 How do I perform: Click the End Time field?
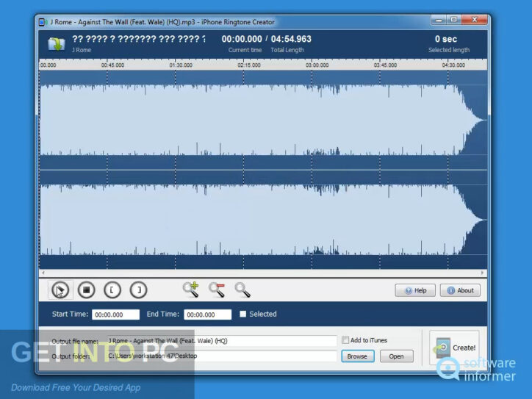click(x=208, y=314)
